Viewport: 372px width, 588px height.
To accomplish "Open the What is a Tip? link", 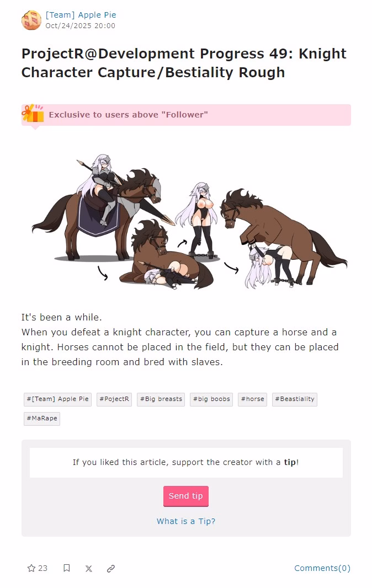I will 186,521.
